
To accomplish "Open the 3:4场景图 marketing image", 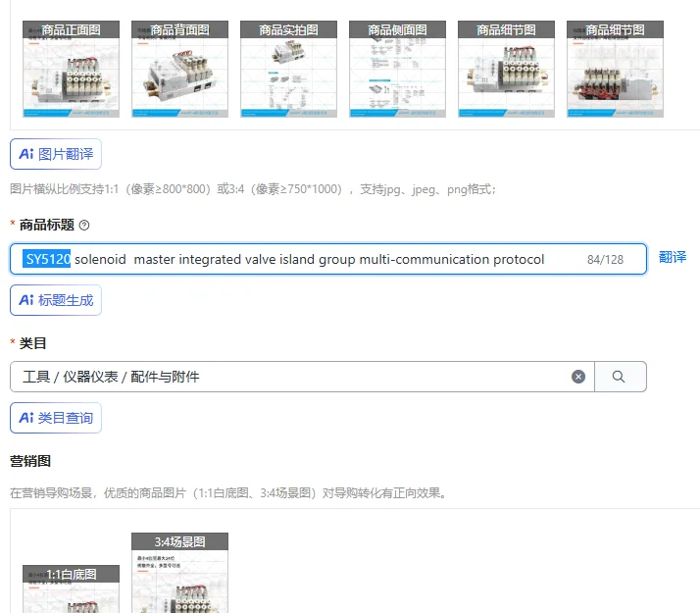I will 180,573.
